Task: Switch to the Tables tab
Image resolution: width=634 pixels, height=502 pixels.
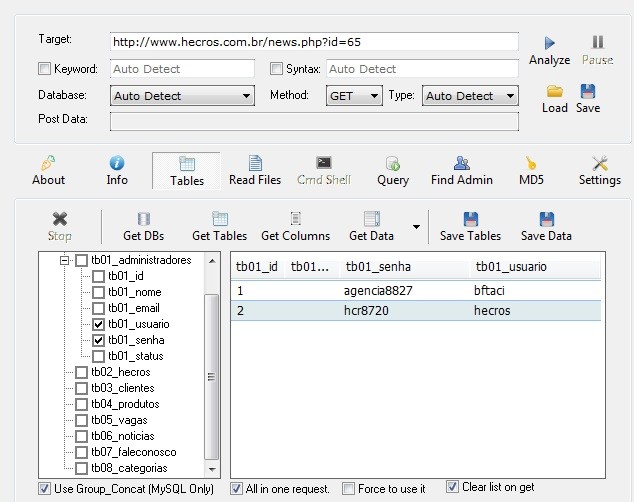Action: (x=186, y=171)
